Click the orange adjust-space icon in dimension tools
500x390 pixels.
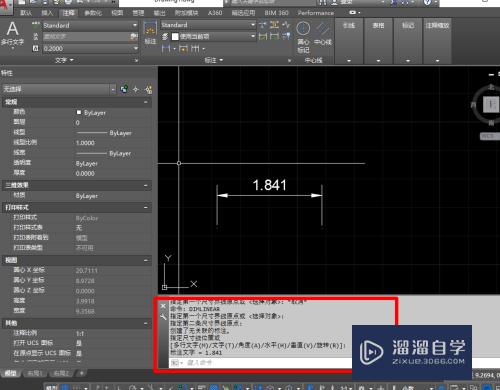[274, 25]
